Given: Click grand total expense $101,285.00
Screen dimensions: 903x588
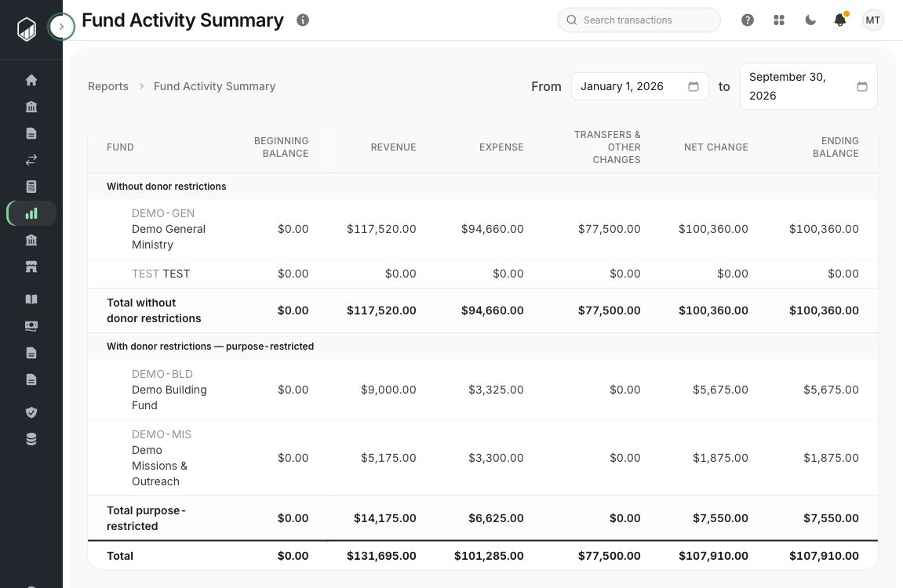Looking at the screenshot, I should tap(489, 556).
